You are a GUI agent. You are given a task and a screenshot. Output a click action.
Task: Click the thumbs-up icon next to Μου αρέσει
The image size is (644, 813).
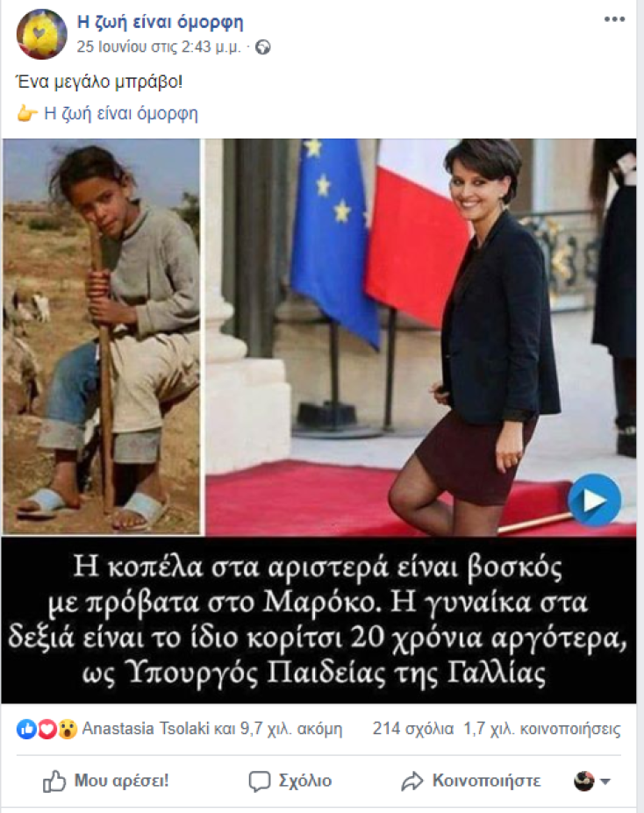tap(54, 781)
